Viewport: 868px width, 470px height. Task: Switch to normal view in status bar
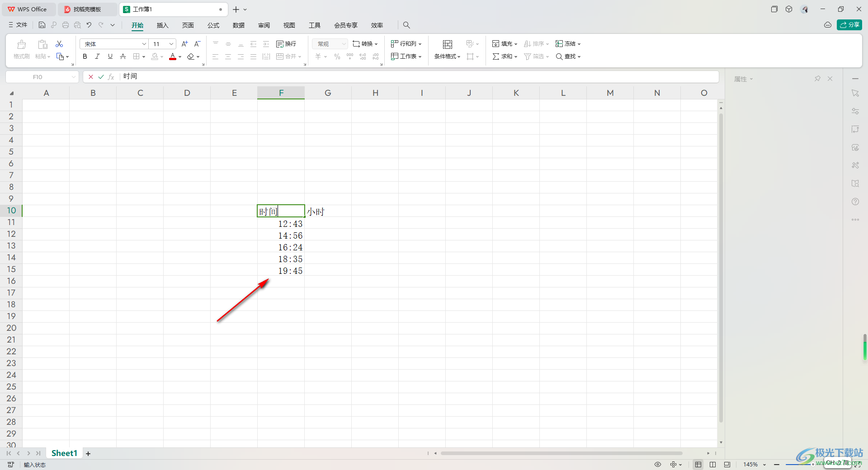(698, 465)
